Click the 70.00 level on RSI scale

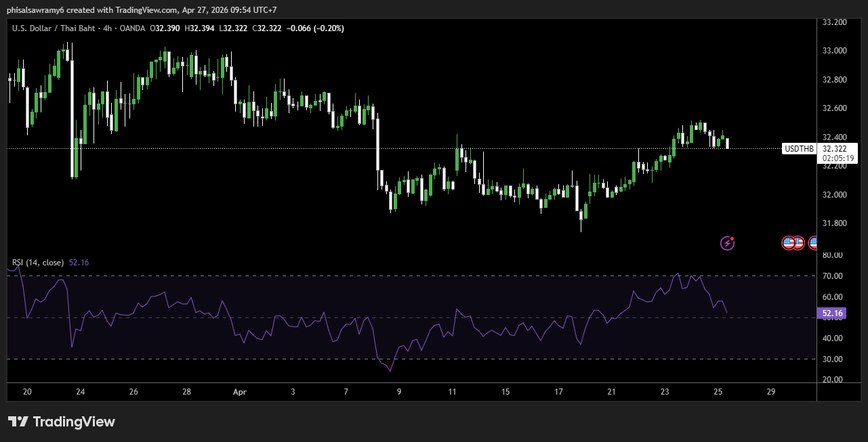point(832,276)
